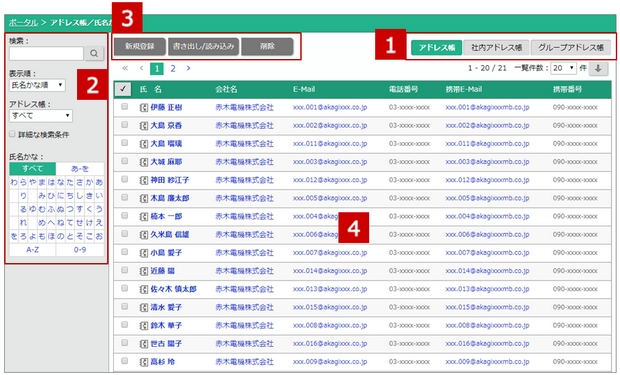Switch to the 社内アドレス帳 tab
Image resolution: width=620 pixels, height=375 pixels.
point(496,47)
